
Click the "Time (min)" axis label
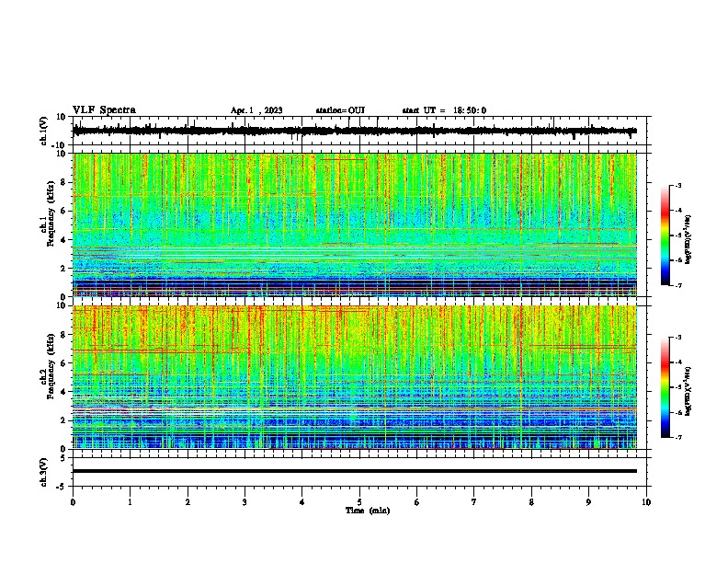[368, 511]
